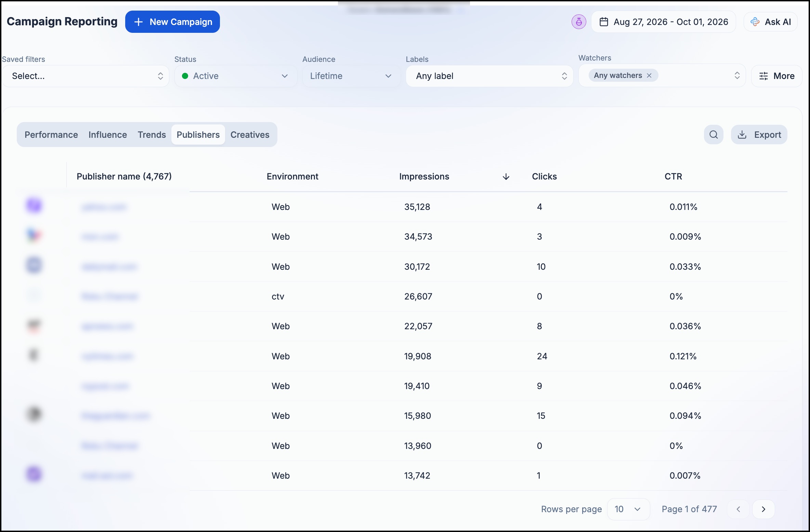Screen dimensions: 810x532
Task: Open the publisher link in the 26,607 ctv row
Action: [x=110, y=296]
